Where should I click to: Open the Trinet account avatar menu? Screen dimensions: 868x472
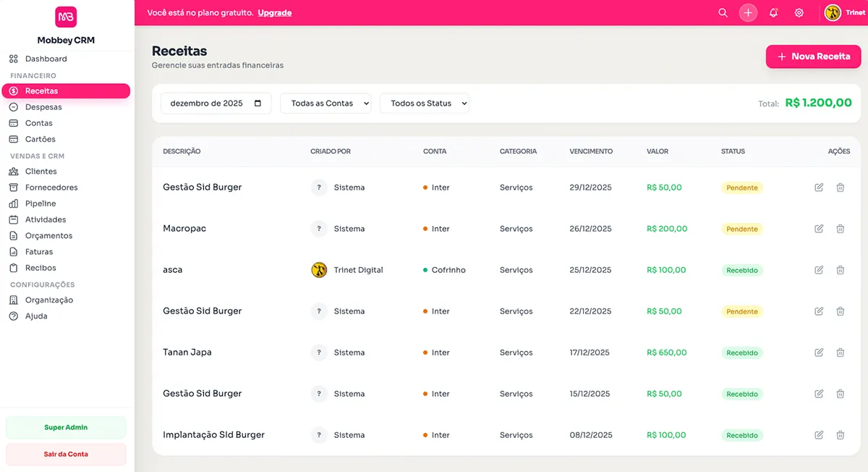[832, 12]
